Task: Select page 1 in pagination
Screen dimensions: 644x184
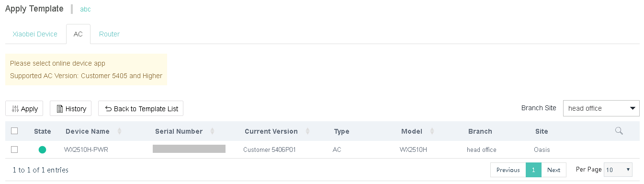Action: 533,170
